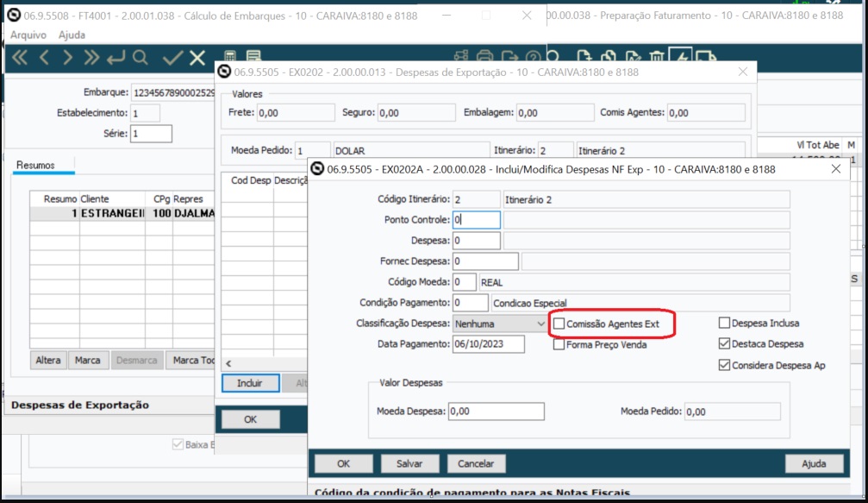Click OK in Despesas de Exportação window

250,419
